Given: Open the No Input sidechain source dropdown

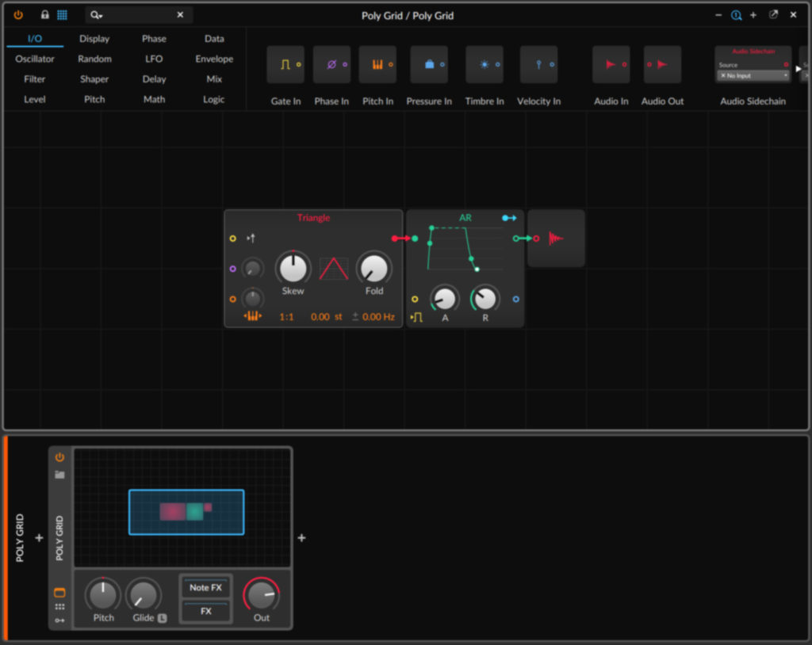Looking at the screenshot, I should point(752,75).
